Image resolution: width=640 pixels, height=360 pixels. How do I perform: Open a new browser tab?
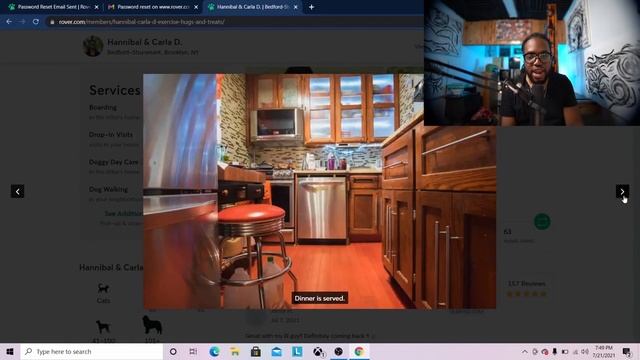click(x=311, y=7)
